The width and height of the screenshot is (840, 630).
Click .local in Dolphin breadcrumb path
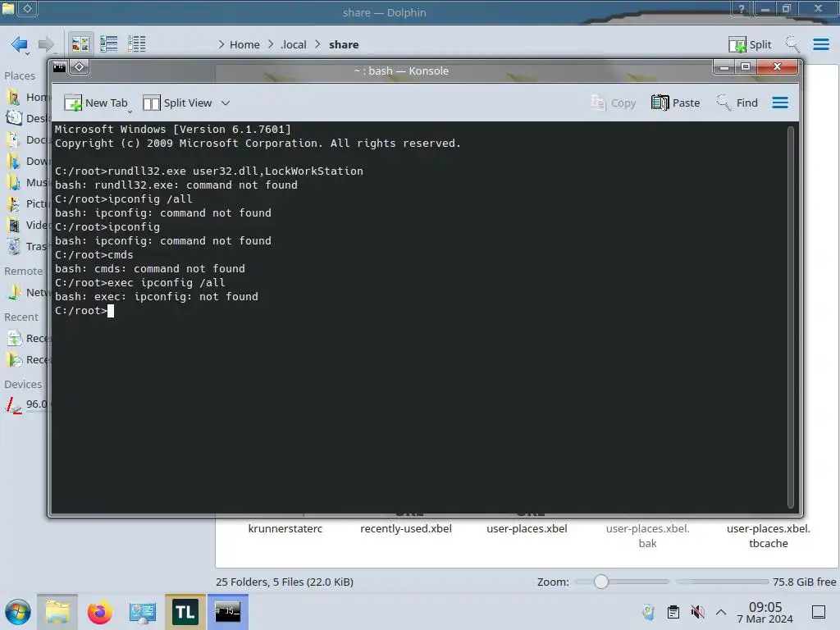pos(294,44)
